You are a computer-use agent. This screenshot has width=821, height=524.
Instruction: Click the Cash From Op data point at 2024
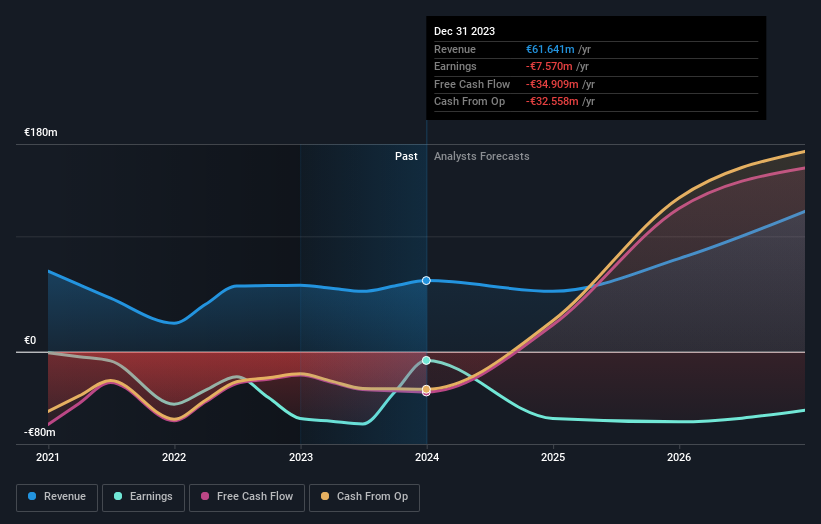coord(426,389)
